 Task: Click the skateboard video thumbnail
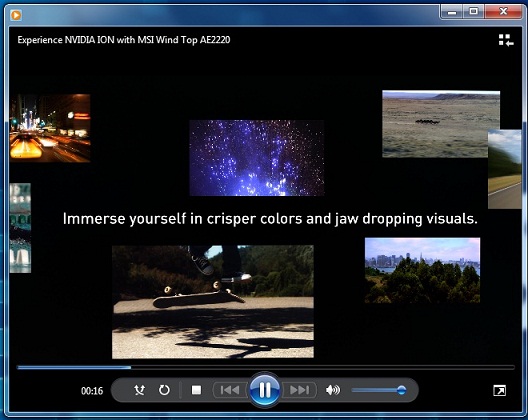coord(213,302)
